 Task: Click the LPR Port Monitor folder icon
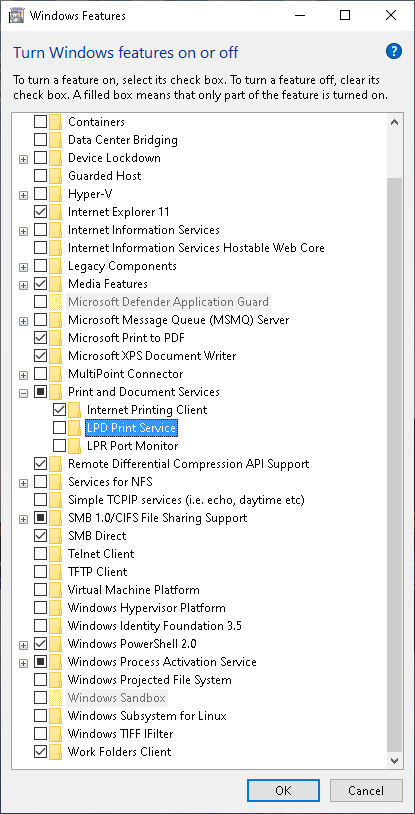point(75,446)
